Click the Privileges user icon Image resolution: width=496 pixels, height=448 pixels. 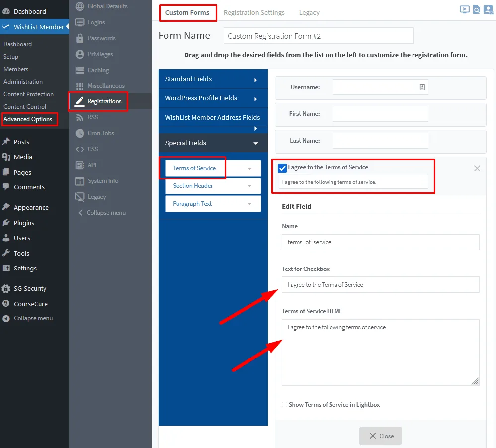[x=80, y=54]
